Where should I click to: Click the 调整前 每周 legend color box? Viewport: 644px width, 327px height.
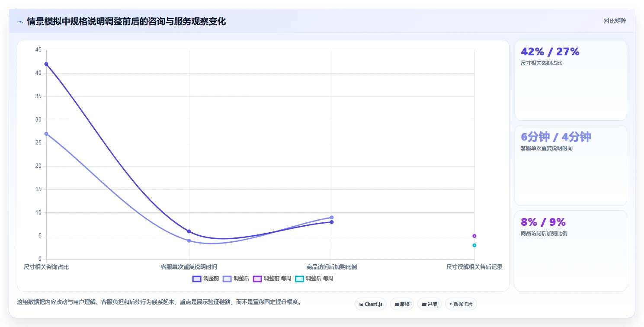pyautogui.click(x=257, y=279)
